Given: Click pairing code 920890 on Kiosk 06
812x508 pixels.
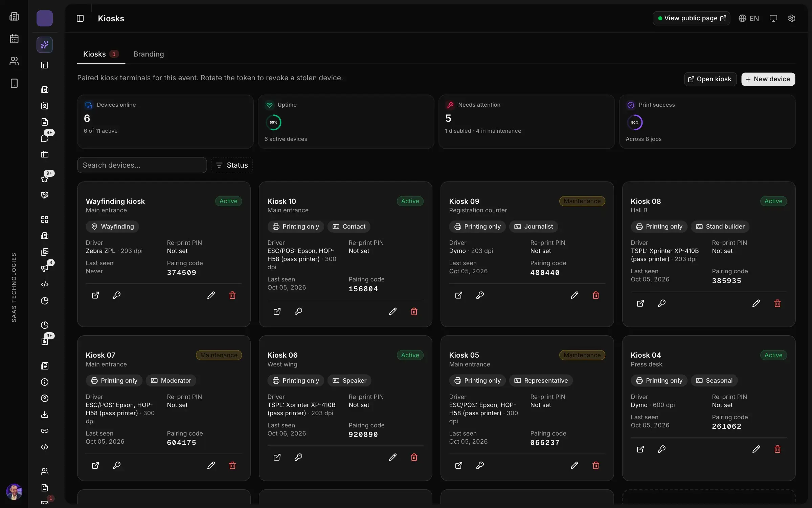Looking at the screenshot, I should 363,435.
